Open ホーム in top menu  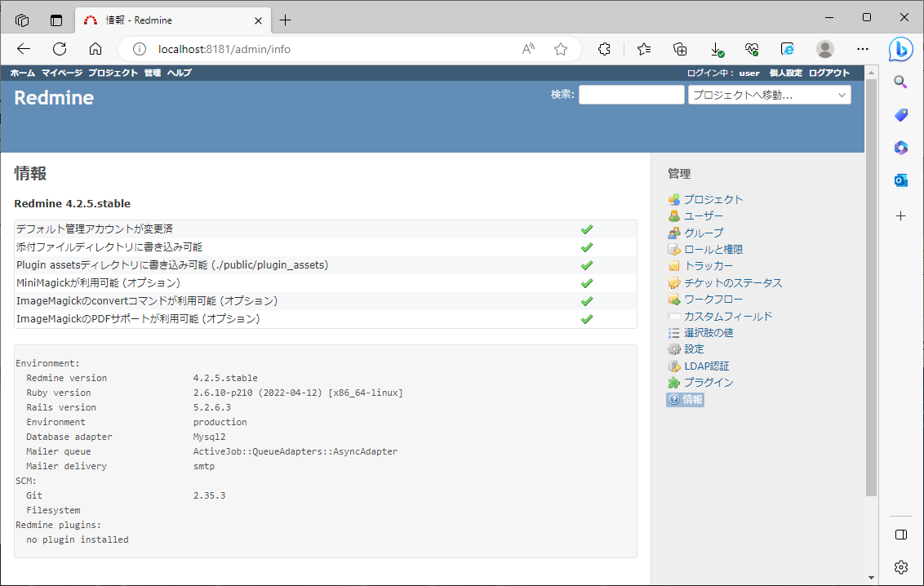tap(22, 73)
